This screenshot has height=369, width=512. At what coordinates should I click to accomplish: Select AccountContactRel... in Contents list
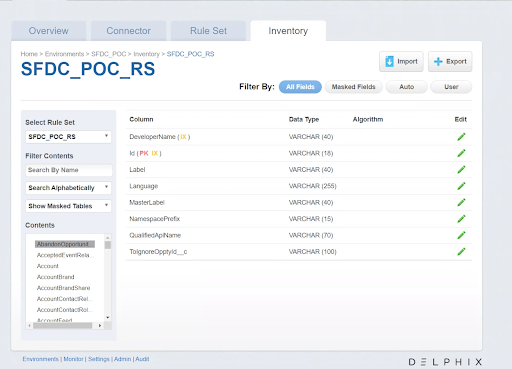point(64,299)
